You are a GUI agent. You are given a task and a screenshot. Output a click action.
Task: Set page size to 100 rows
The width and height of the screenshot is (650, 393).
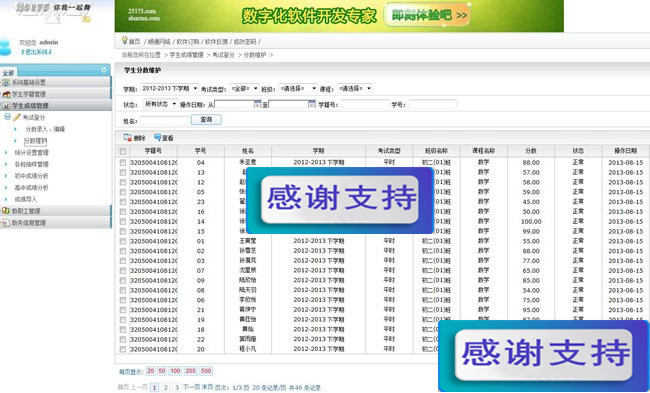click(175, 371)
